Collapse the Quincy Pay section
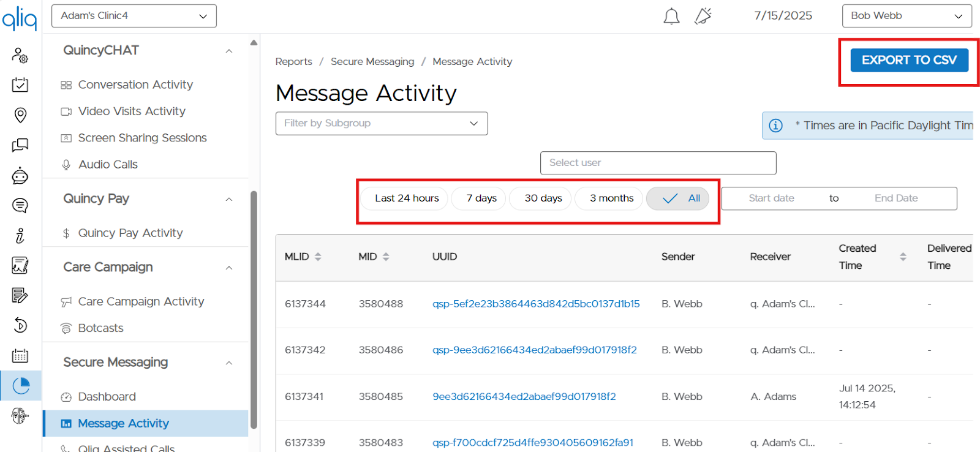The height and width of the screenshot is (452, 980). (x=229, y=199)
